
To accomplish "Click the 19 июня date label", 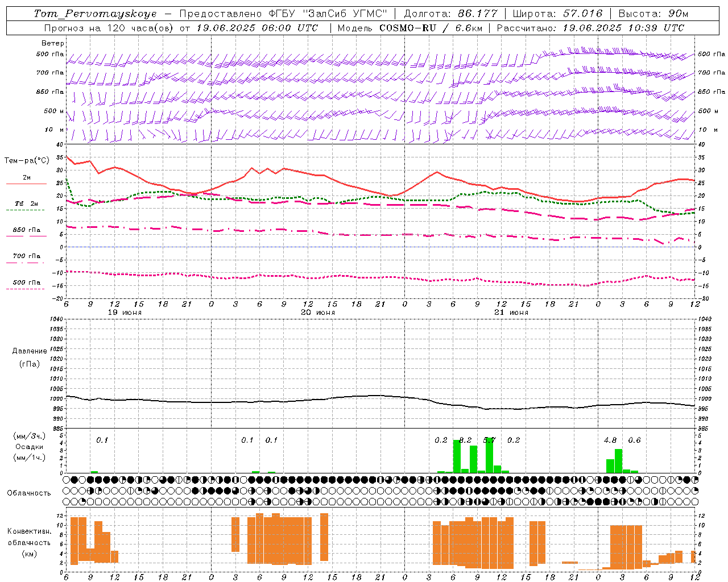I will coord(125,313).
